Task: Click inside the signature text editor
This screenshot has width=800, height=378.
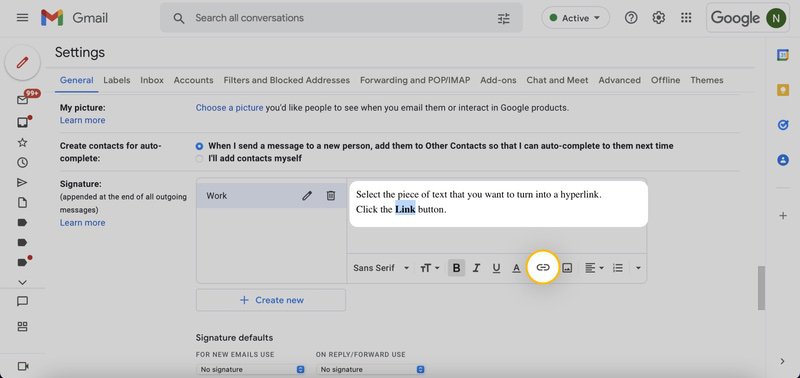Action: (497, 217)
